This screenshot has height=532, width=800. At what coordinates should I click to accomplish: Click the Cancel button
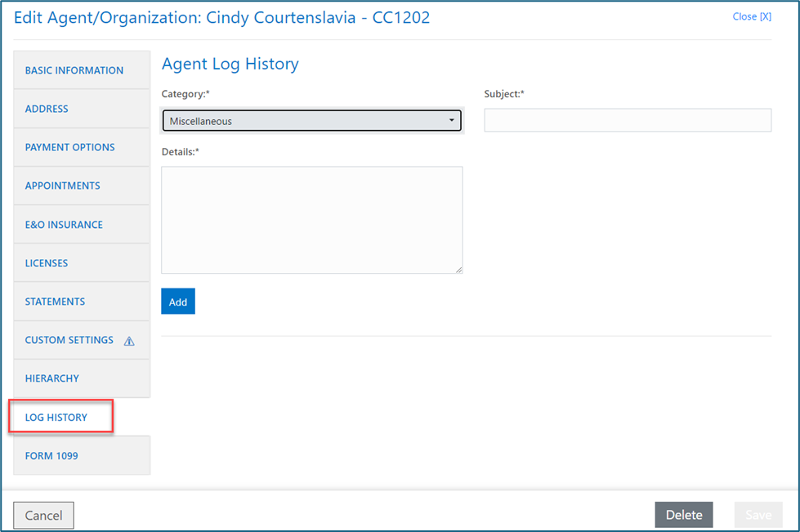43,515
